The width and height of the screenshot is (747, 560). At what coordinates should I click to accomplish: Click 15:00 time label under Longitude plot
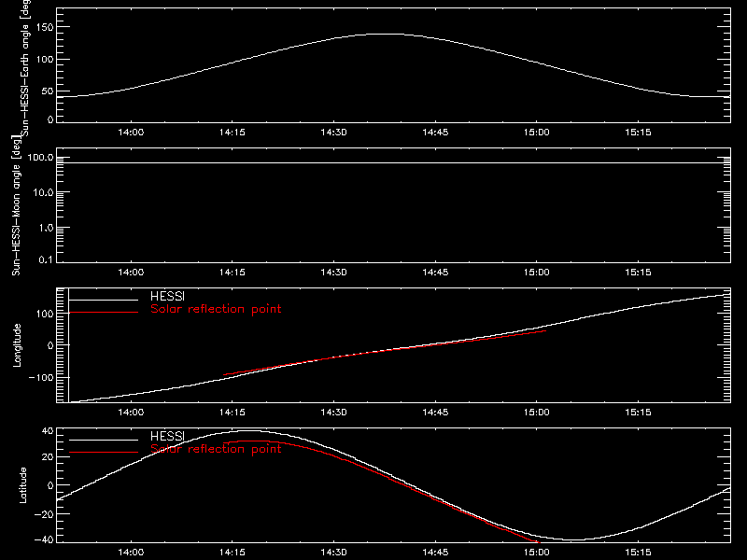pos(536,413)
